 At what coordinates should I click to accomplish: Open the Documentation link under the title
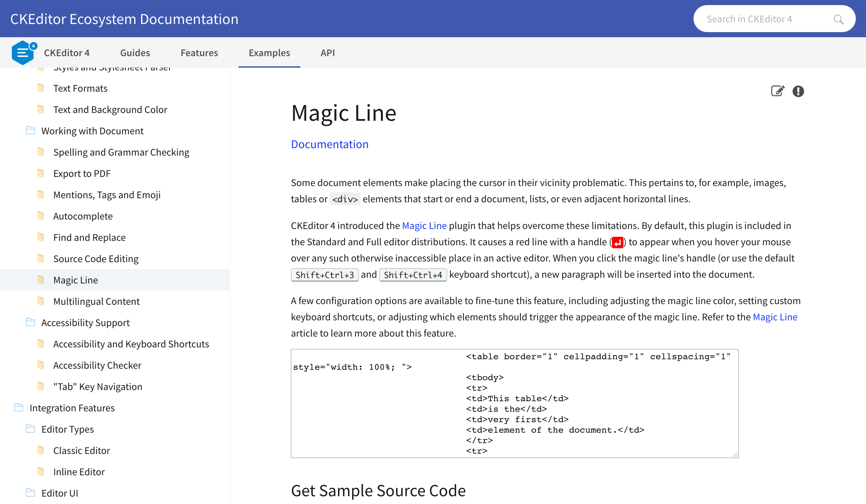click(x=329, y=144)
